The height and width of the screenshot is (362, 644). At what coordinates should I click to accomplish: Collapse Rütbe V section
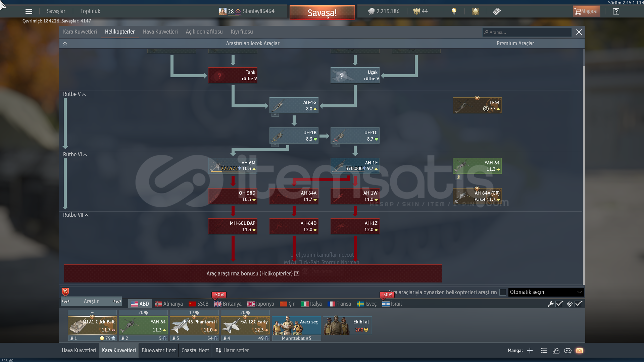click(x=75, y=94)
